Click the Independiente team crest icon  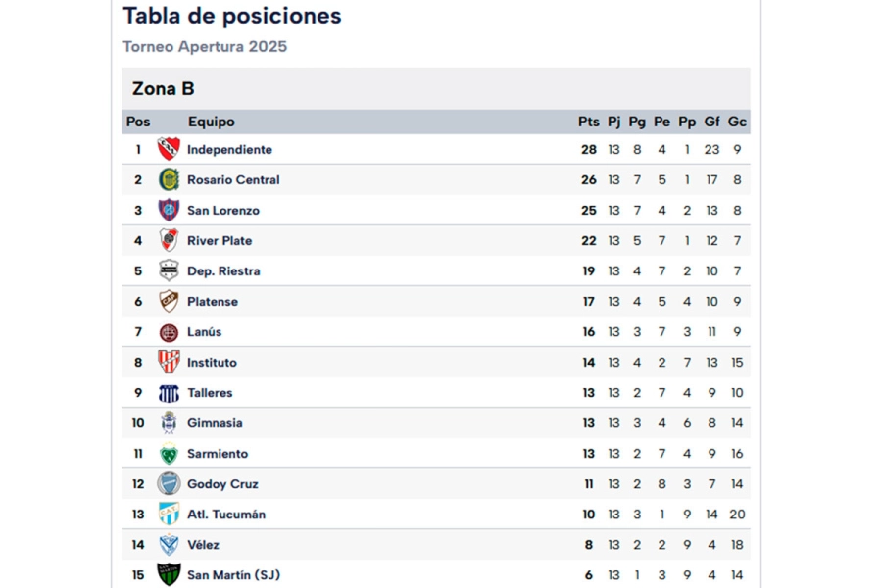point(169,149)
